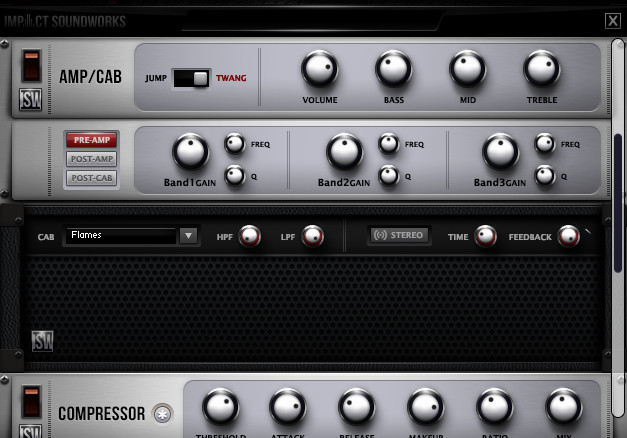Click the Compressor Ratio knob

point(495,406)
